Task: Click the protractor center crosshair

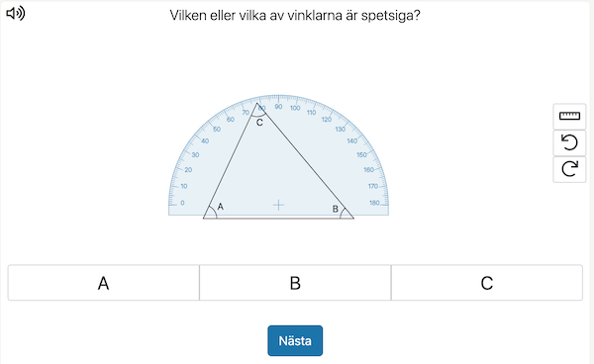Action: 278,205
